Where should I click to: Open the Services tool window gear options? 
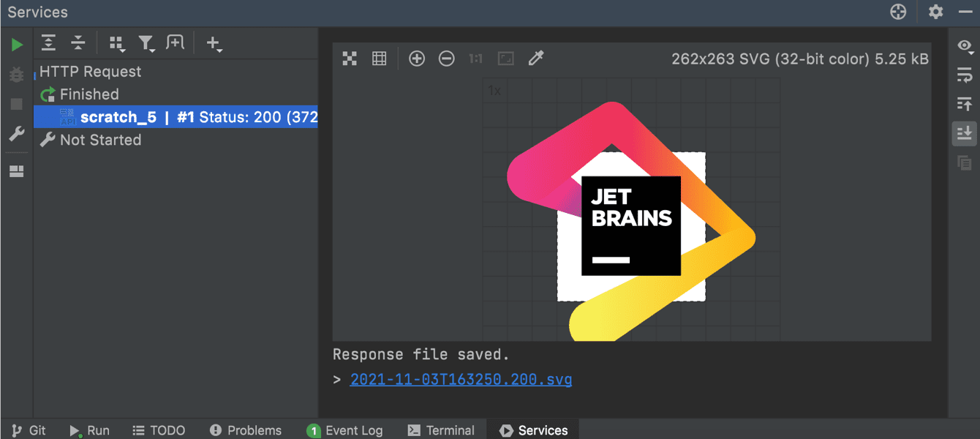point(935,12)
